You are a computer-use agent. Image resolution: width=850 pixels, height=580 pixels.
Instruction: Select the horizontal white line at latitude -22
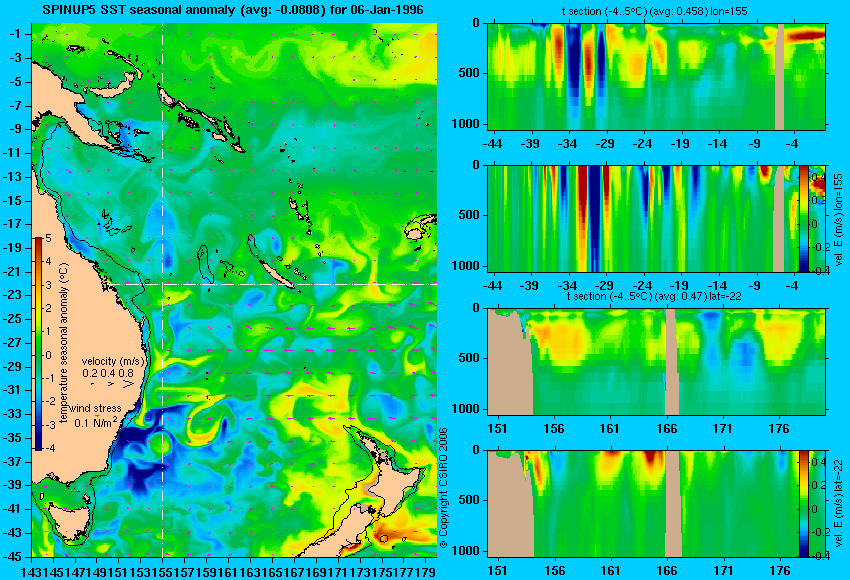coord(272,284)
